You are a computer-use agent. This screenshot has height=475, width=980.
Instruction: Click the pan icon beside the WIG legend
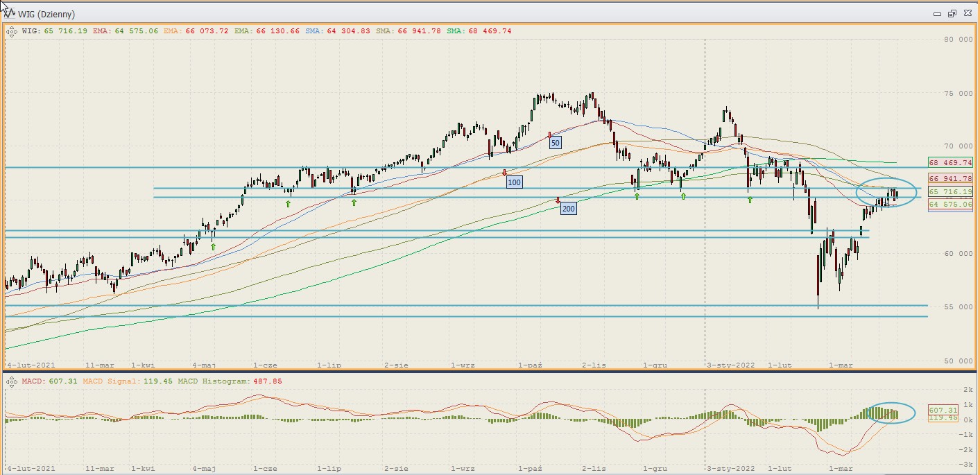point(12,31)
